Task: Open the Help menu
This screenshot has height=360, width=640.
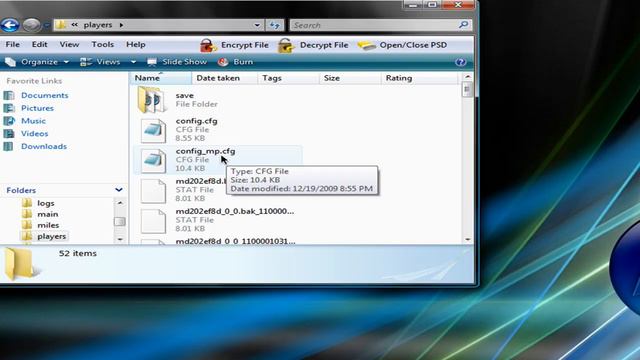Action: click(136, 44)
